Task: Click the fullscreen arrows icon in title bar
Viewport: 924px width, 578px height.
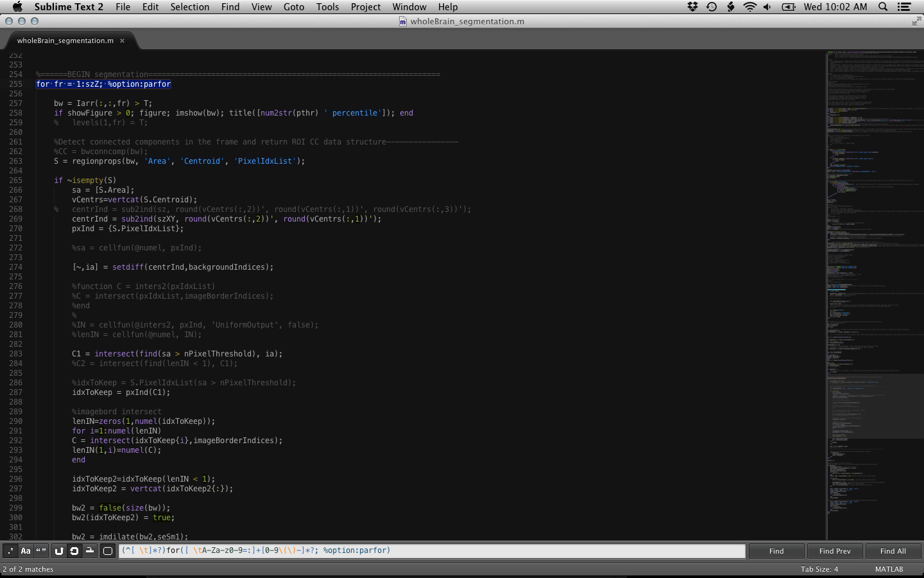Action: 916,22
